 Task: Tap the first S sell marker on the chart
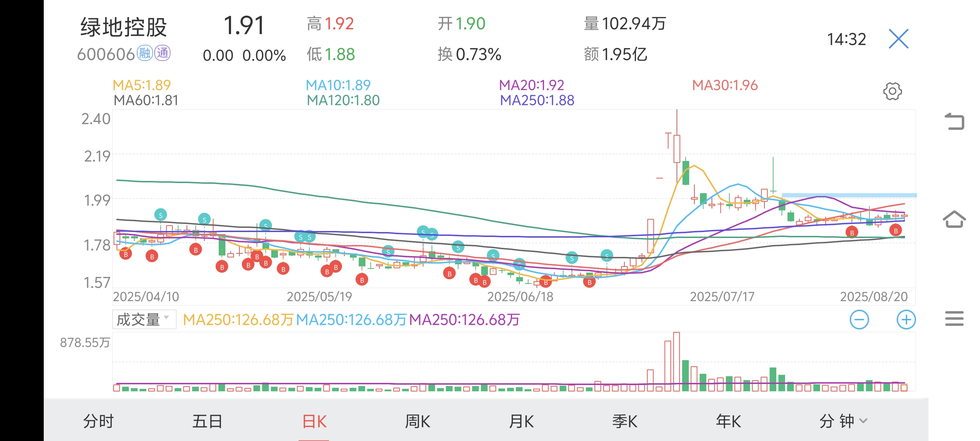point(161,215)
